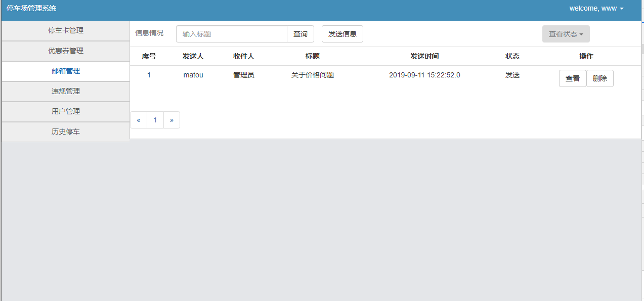Click the 标题 column header
Viewport: 644px width, 301px height.
pyautogui.click(x=313, y=56)
